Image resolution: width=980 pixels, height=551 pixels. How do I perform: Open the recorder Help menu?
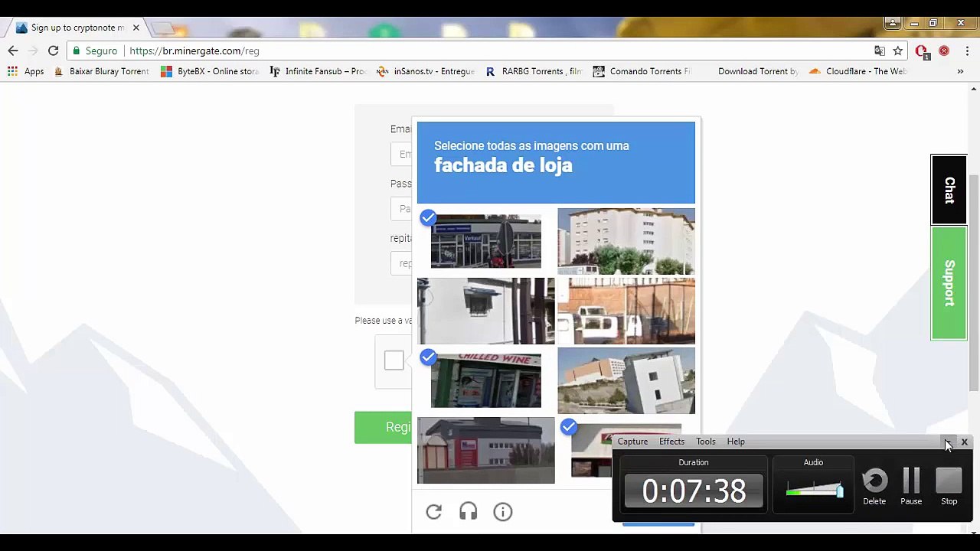[x=736, y=442]
